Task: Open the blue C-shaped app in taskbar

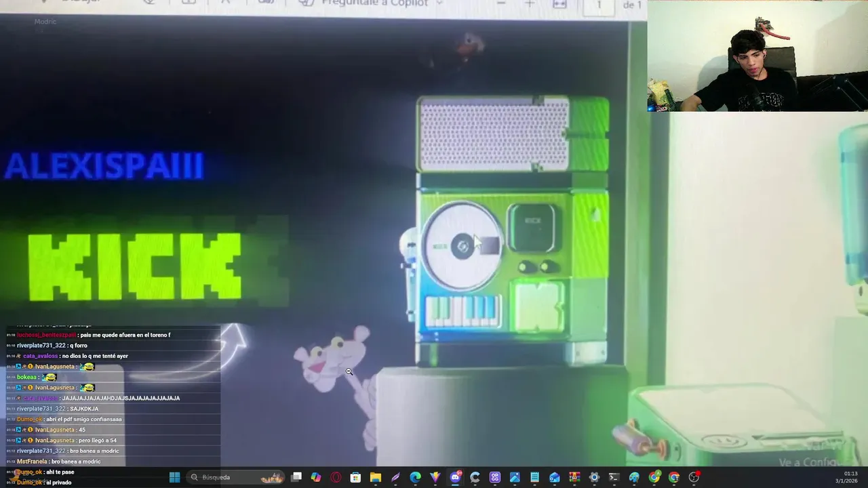Action: point(475,477)
